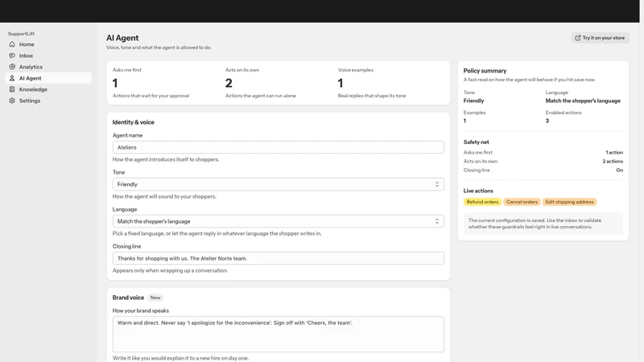This screenshot has width=644, height=362.
Task: Click the Acts on its own stat value 2
Action: (229, 84)
